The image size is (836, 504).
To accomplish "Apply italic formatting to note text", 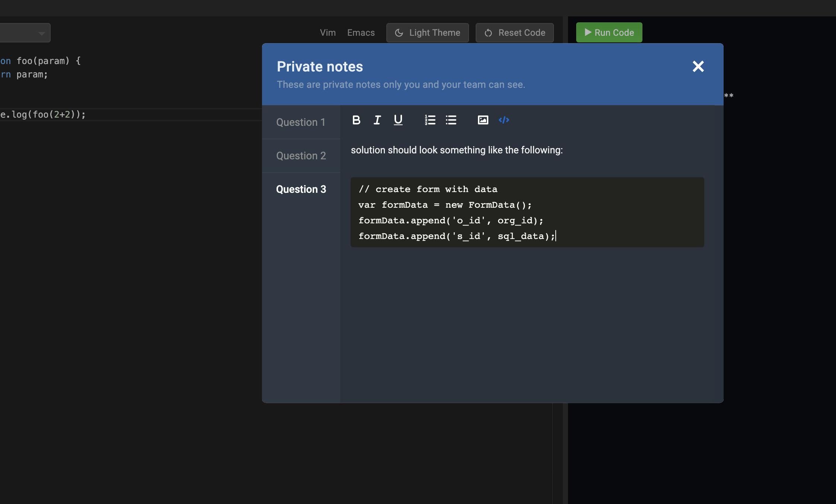I will coord(377,120).
